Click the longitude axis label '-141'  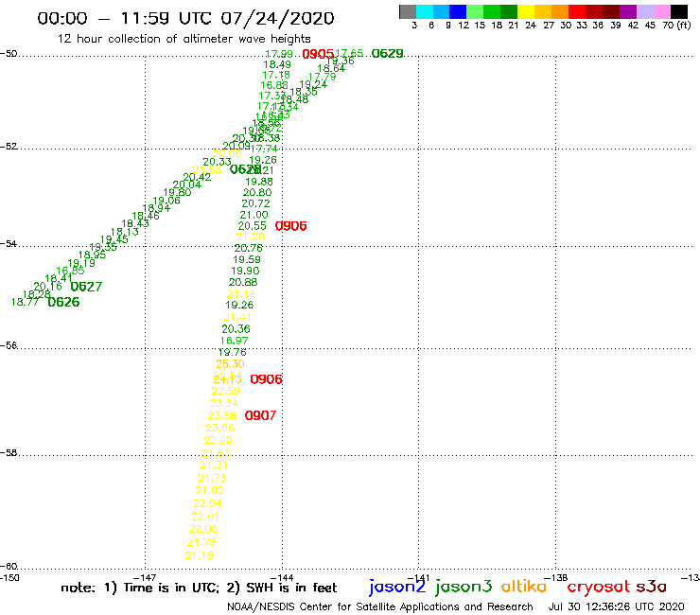(419, 578)
